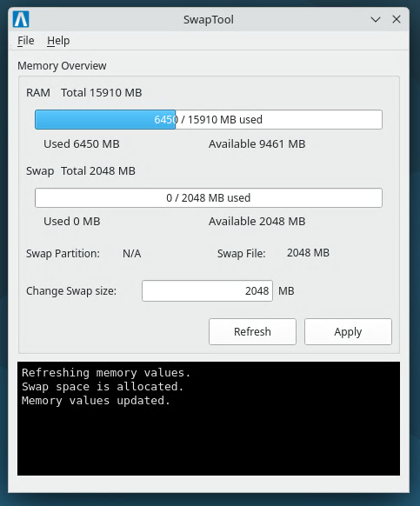Click the RAM usage progress bar
This screenshot has width=420, height=506.
pyautogui.click(x=209, y=119)
